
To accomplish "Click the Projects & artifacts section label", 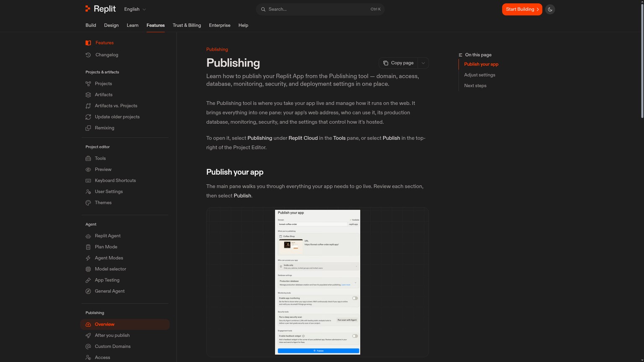I will (x=102, y=72).
